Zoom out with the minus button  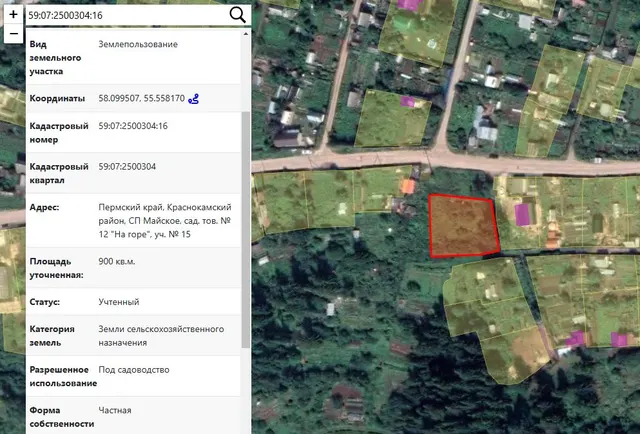point(13,33)
